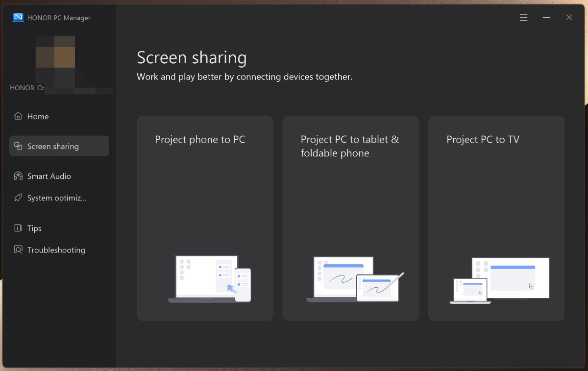Click the System optimization rocket icon
The width and height of the screenshot is (588, 371).
[x=18, y=198]
